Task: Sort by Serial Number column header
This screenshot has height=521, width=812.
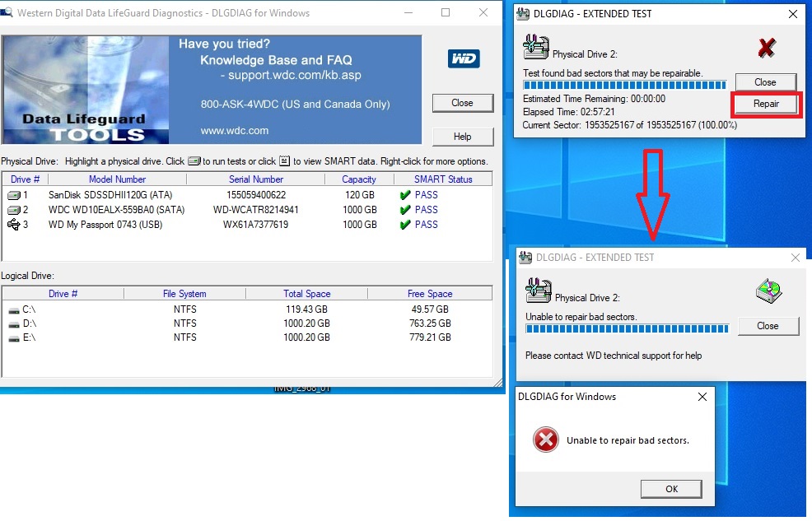Action: pos(256,179)
